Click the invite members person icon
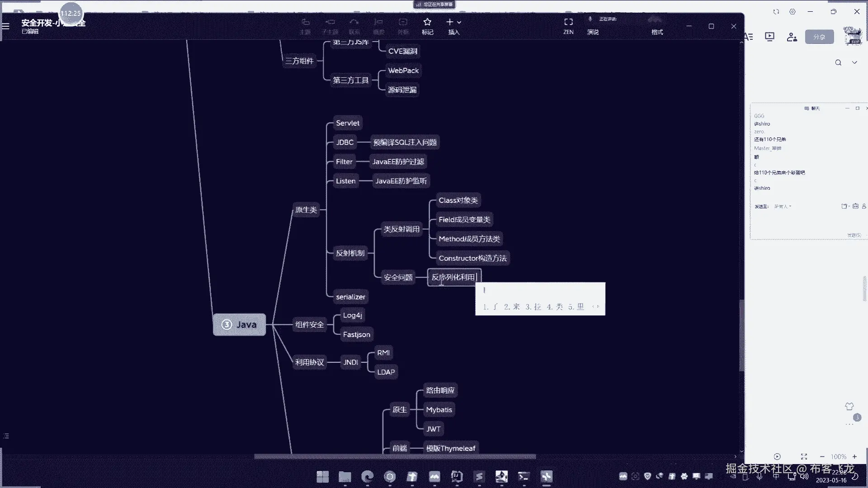 pyautogui.click(x=792, y=37)
